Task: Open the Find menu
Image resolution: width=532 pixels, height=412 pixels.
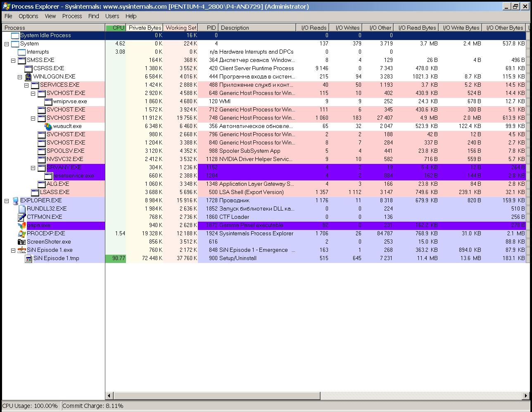Action: point(93,16)
